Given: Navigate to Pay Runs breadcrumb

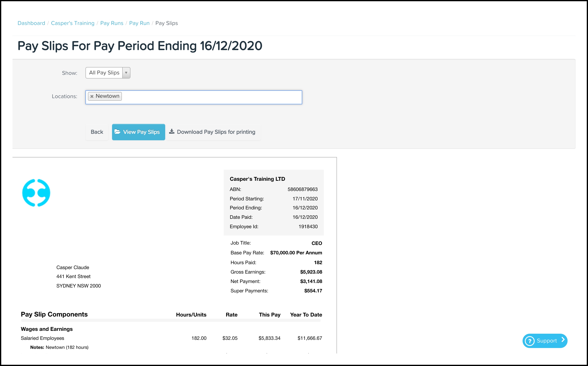Looking at the screenshot, I should pos(112,23).
